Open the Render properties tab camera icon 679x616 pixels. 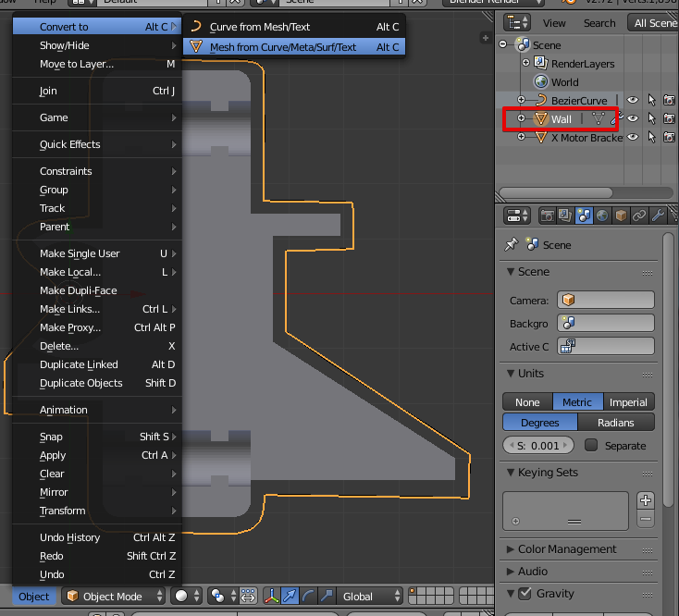click(548, 216)
